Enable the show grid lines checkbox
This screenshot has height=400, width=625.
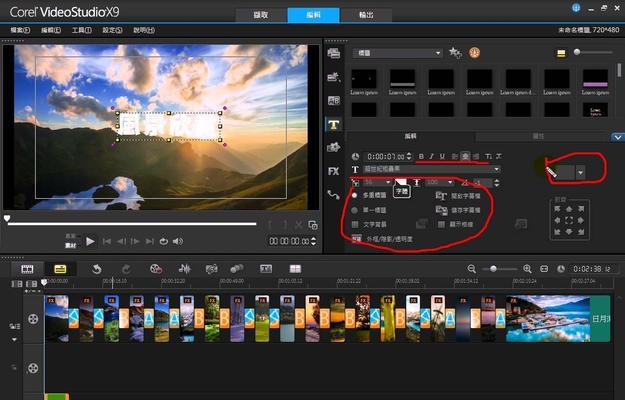(441, 225)
